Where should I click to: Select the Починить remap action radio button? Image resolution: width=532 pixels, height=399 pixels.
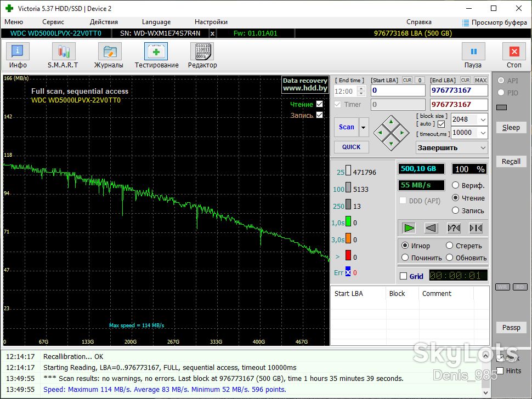(405, 258)
